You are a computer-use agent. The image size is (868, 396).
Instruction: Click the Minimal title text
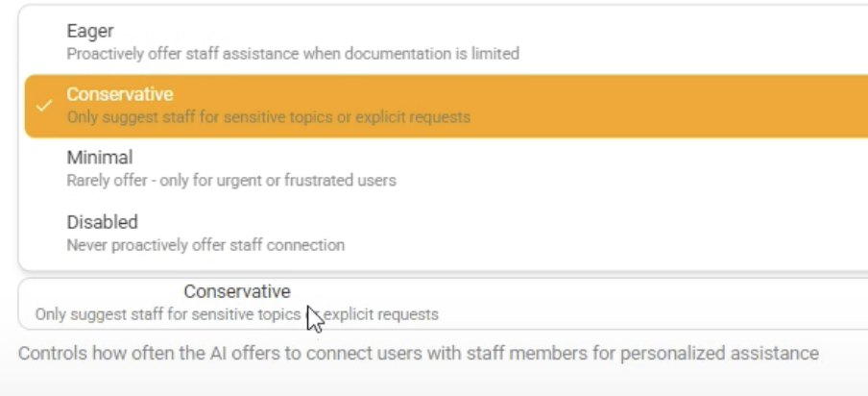pos(100,158)
